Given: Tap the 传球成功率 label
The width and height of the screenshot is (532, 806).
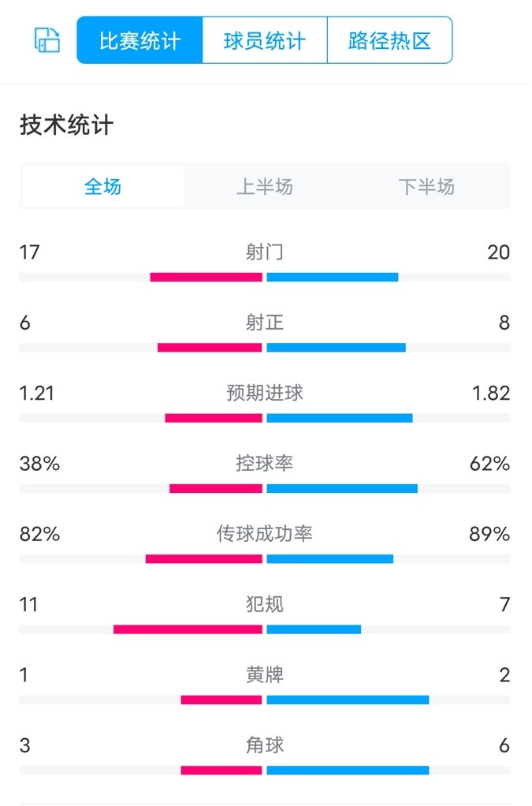Looking at the screenshot, I should pos(265,534).
